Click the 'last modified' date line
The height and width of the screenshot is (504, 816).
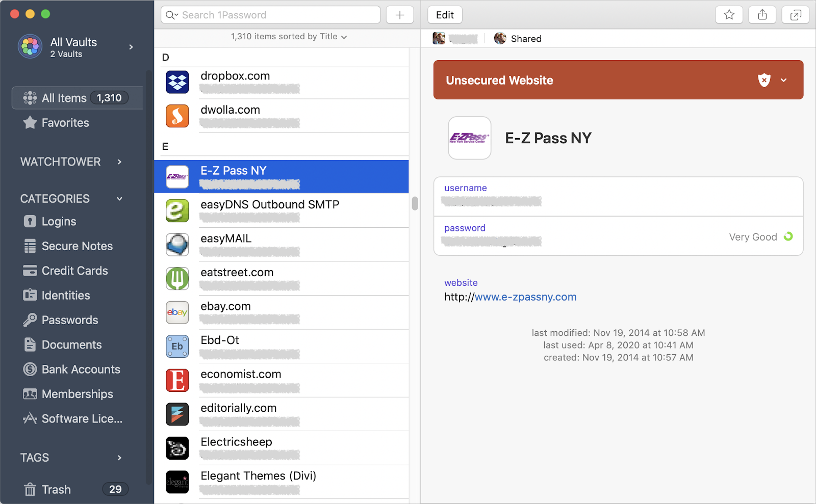(x=618, y=333)
